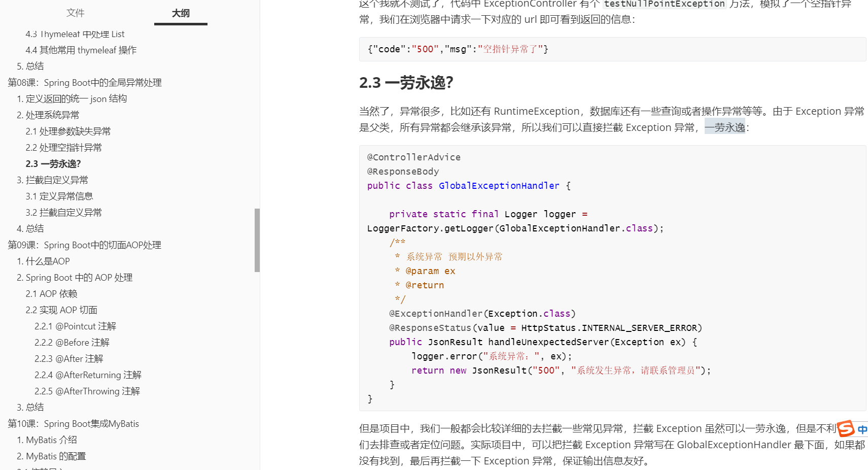The width and height of the screenshot is (868, 470).
Task: Click the document heading 2.3 一劳永逸?
Action: point(406,83)
